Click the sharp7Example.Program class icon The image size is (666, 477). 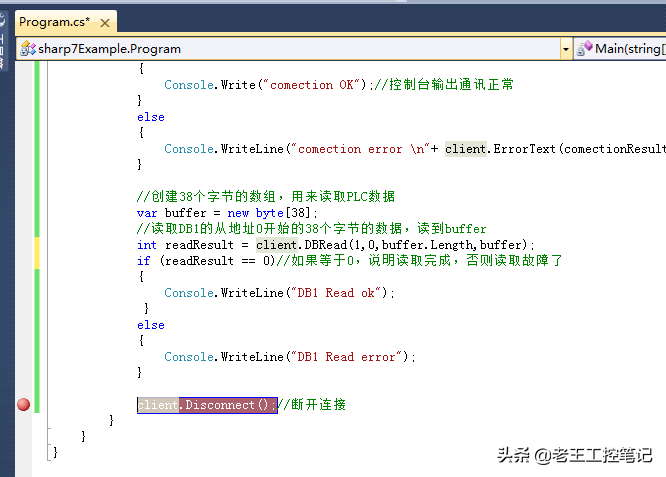(x=28, y=49)
